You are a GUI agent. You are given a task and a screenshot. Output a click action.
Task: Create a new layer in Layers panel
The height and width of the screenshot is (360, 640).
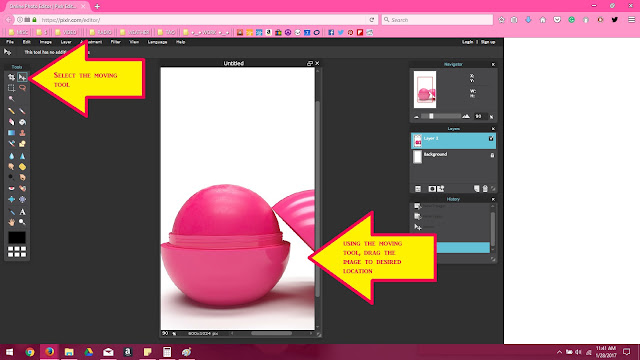[476, 189]
